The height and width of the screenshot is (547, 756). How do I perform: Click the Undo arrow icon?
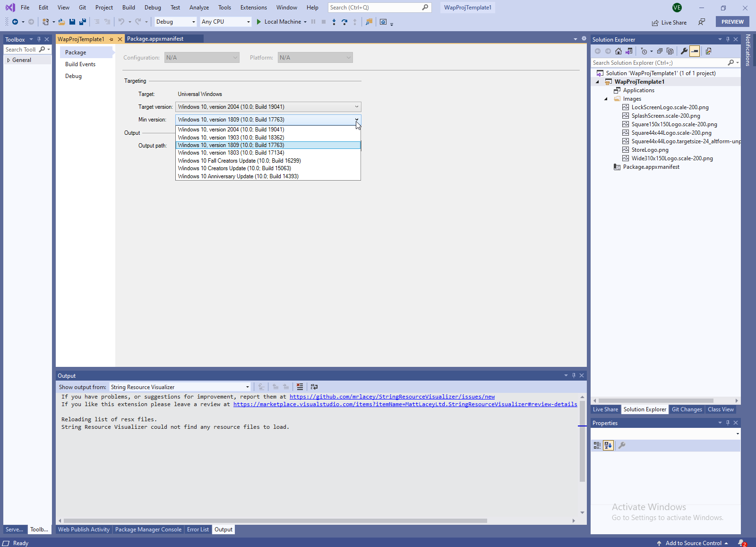tap(121, 22)
